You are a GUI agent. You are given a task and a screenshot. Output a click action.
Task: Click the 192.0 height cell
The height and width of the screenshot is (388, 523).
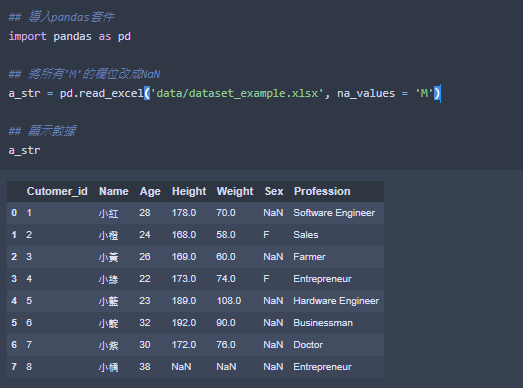(x=184, y=323)
